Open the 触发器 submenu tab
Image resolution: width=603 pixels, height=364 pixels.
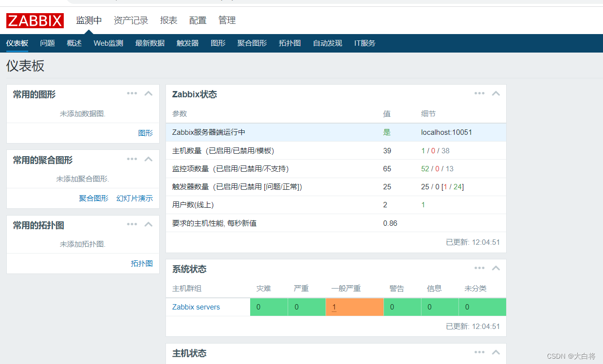click(188, 43)
